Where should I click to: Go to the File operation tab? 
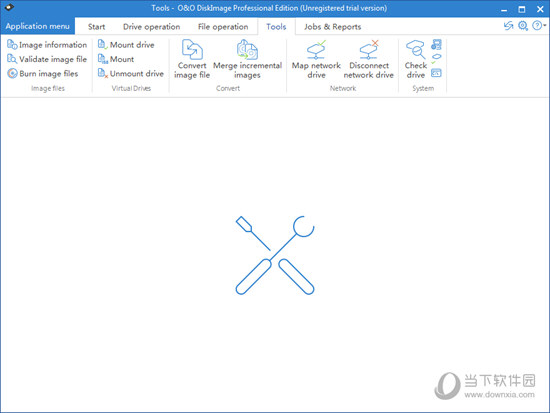pos(223,27)
